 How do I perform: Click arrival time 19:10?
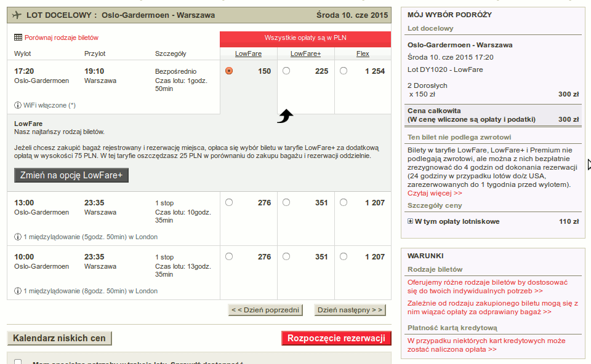click(x=94, y=71)
